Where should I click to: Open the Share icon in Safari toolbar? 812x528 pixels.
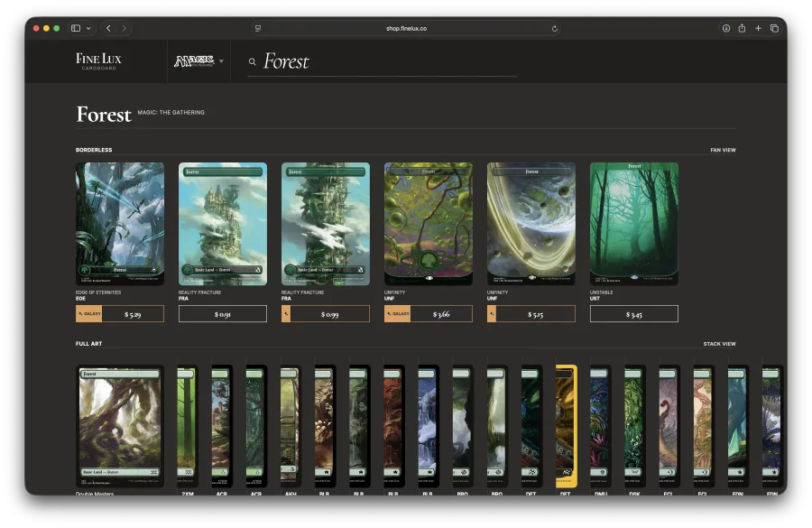[x=743, y=29]
